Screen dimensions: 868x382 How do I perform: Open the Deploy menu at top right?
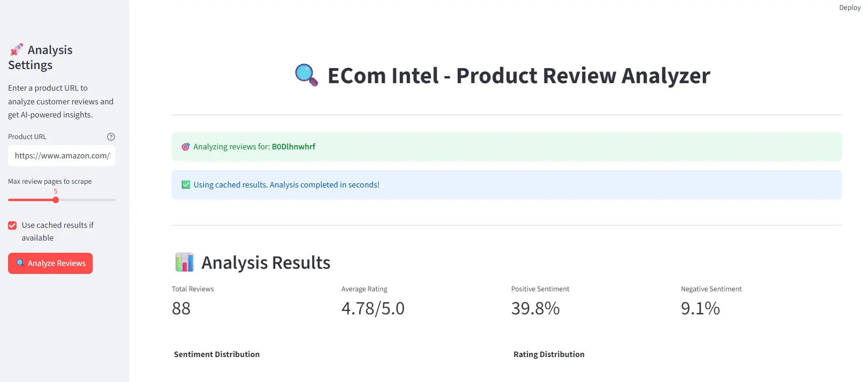[849, 8]
